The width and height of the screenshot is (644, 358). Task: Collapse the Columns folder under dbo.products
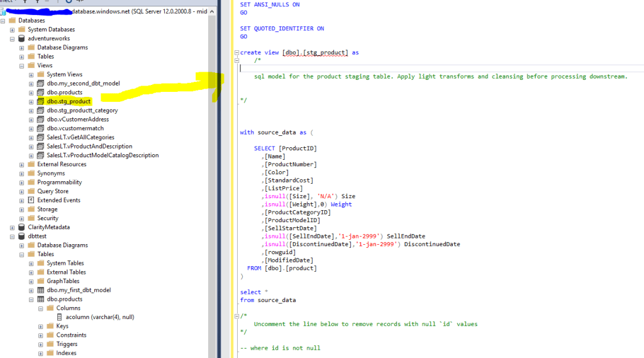click(41, 308)
